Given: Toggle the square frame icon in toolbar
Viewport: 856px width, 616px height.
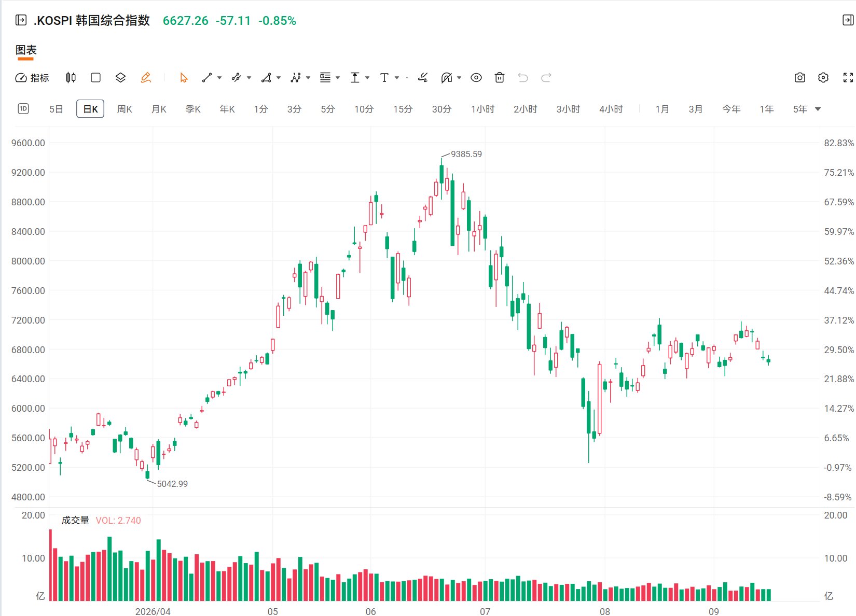Looking at the screenshot, I should (95, 78).
